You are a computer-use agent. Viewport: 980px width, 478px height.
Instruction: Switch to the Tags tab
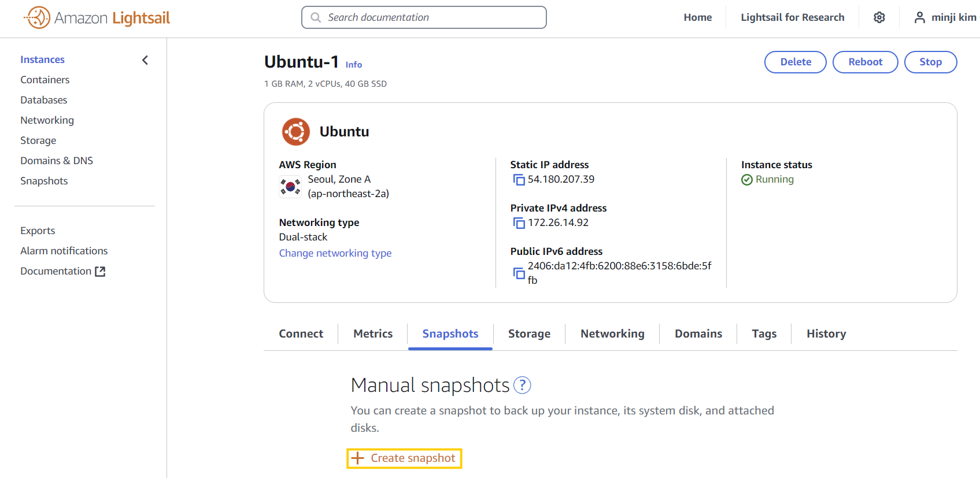pos(764,334)
